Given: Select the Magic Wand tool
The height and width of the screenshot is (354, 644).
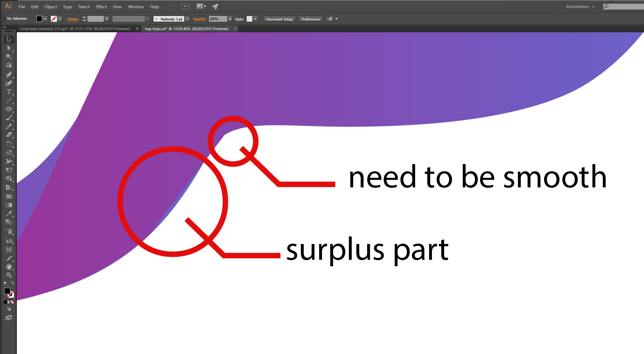Looking at the screenshot, I should click(x=9, y=57).
